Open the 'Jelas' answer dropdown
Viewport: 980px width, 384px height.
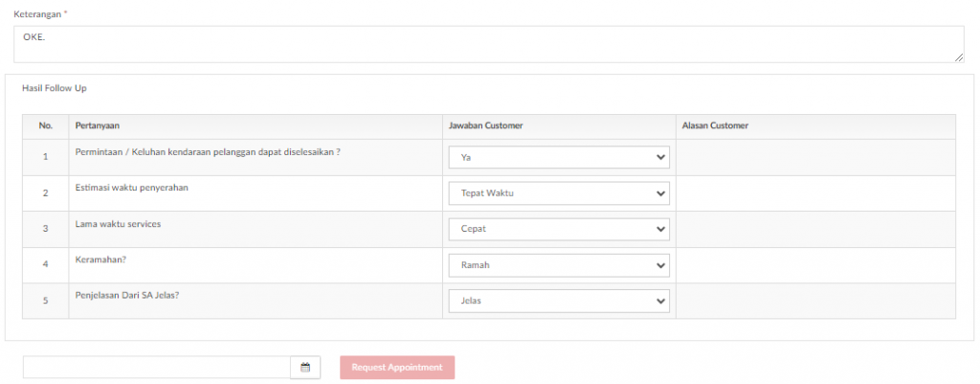559,301
